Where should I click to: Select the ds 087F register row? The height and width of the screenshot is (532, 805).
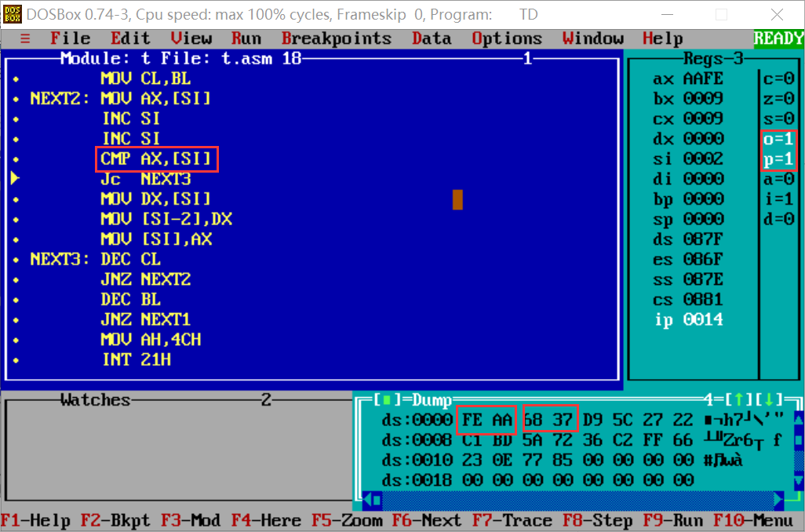[688, 239]
